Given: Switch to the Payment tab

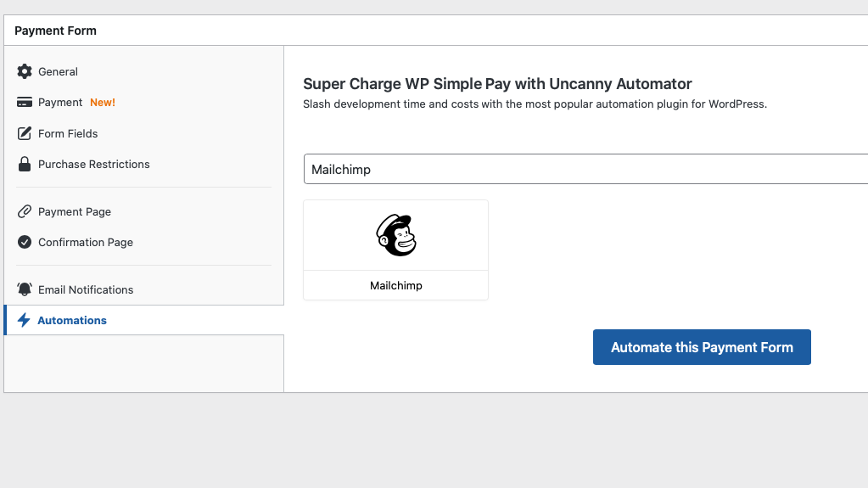Looking at the screenshot, I should (60, 103).
